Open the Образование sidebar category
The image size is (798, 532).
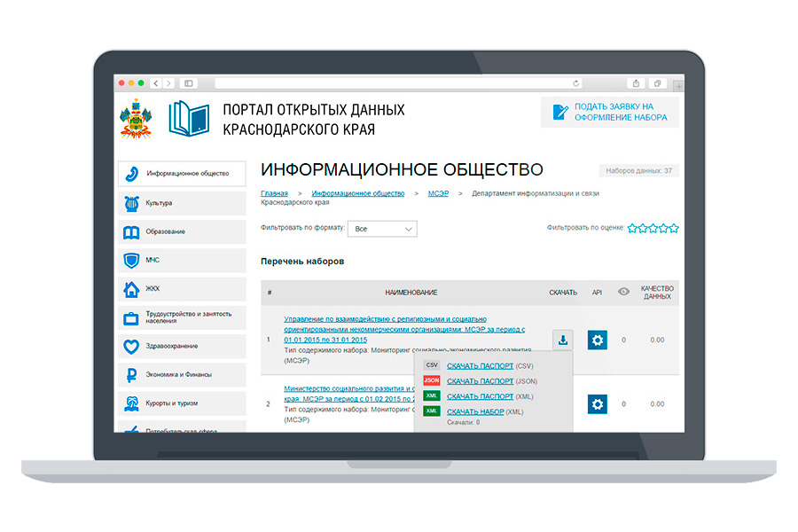point(182,231)
